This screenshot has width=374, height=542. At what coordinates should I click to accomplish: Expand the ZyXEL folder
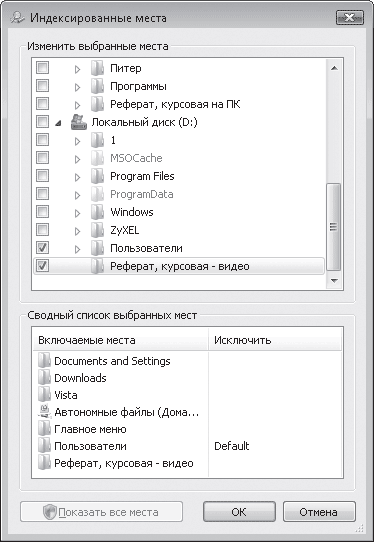click(x=77, y=231)
